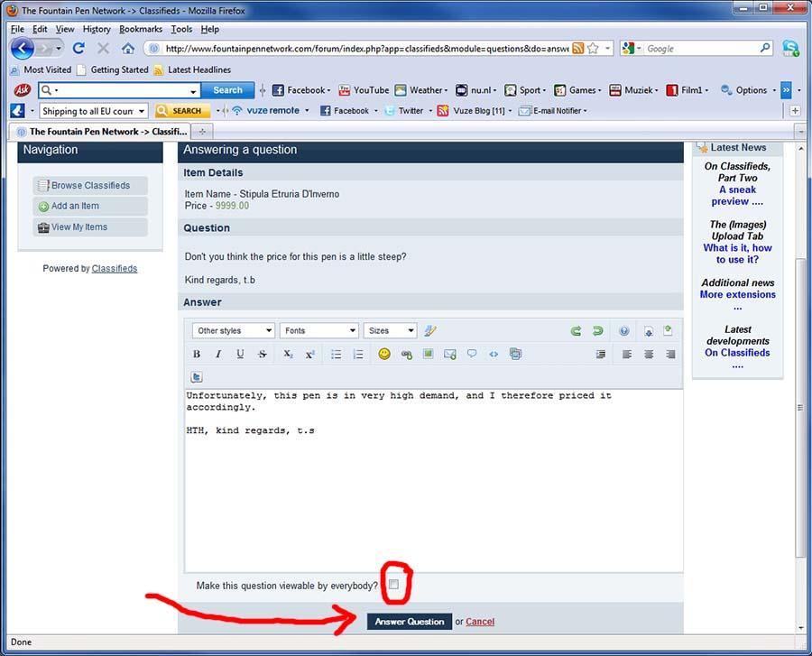Toggle bold formatting in the answer editor
Image resolution: width=812 pixels, height=656 pixels.
click(x=197, y=355)
